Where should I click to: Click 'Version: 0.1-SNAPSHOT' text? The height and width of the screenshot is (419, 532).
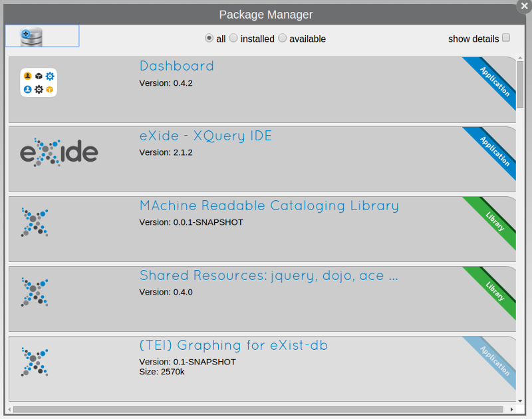(x=188, y=362)
